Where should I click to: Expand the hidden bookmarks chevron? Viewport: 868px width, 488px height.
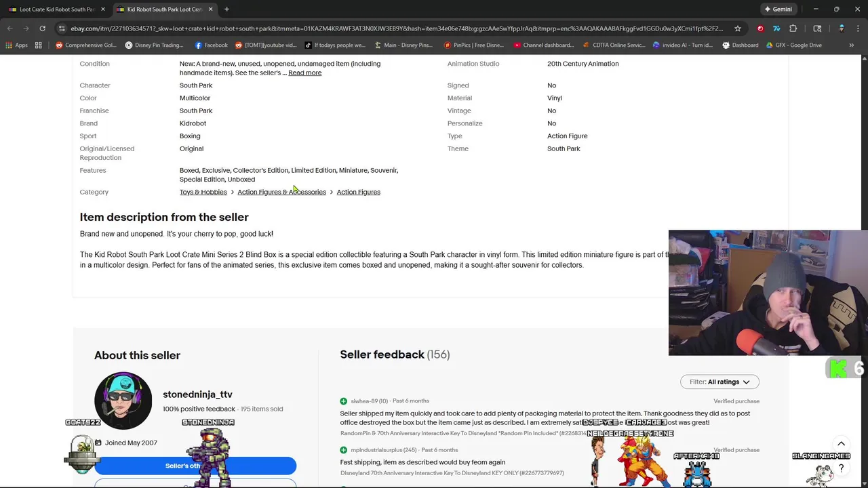pyautogui.click(x=851, y=45)
